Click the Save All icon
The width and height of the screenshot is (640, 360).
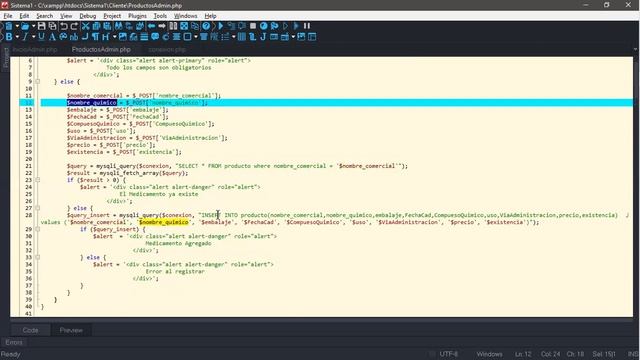point(52,26)
